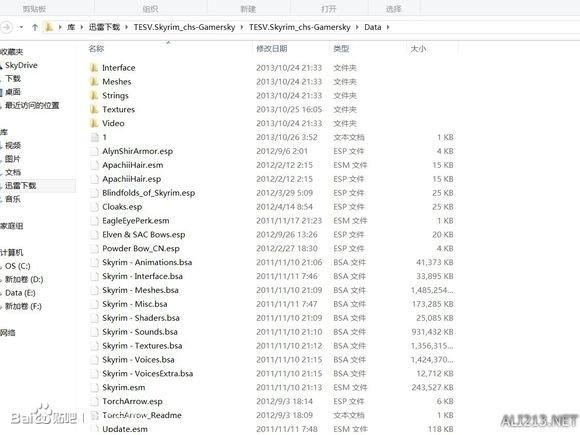Click the Powder Bow_CN.esp file icon
Viewport: 580px width, 435px height.
coord(95,249)
